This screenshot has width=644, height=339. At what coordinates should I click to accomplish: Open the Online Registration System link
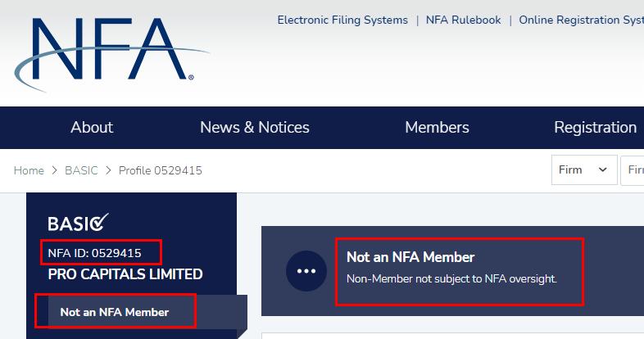click(x=580, y=20)
